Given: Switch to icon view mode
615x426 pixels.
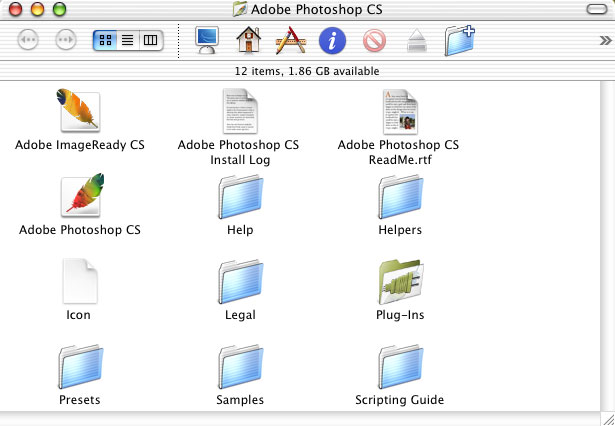Looking at the screenshot, I should pyautogui.click(x=105, y=41).
